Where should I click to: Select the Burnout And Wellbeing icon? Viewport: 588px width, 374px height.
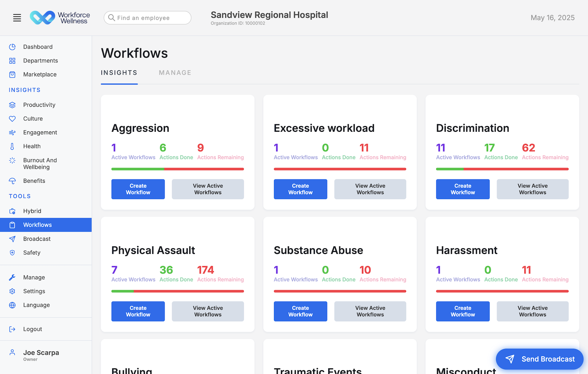[12, 160]
